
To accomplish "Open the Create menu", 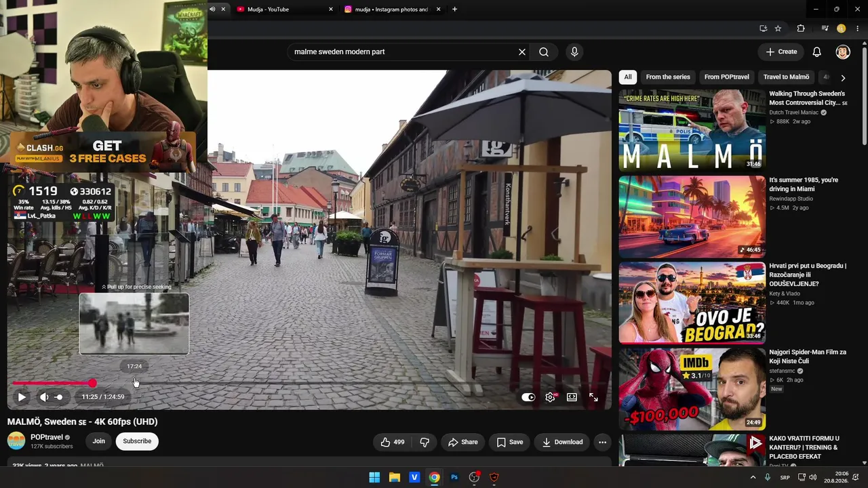I will [x=781, y=52].
